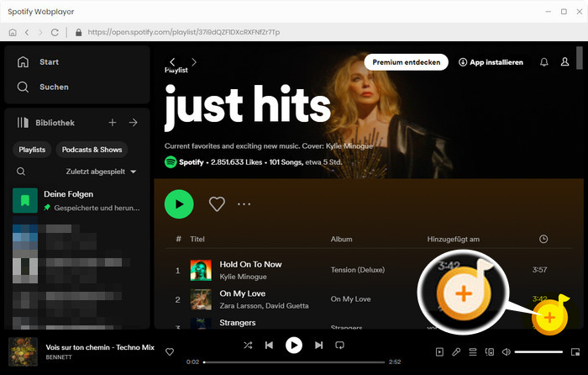Reload the webplayer page
This screenshot has width=588, height=375.
[55, 32]
